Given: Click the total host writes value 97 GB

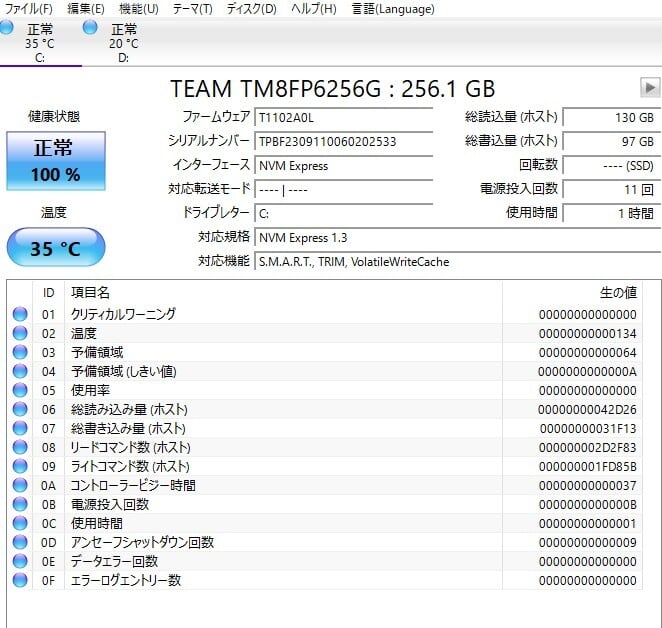Looking at the screenshot, I should 612,141.
